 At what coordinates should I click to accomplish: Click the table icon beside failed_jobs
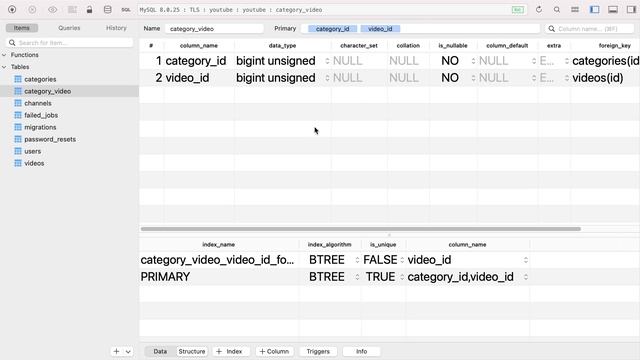[x=18, y=115]
